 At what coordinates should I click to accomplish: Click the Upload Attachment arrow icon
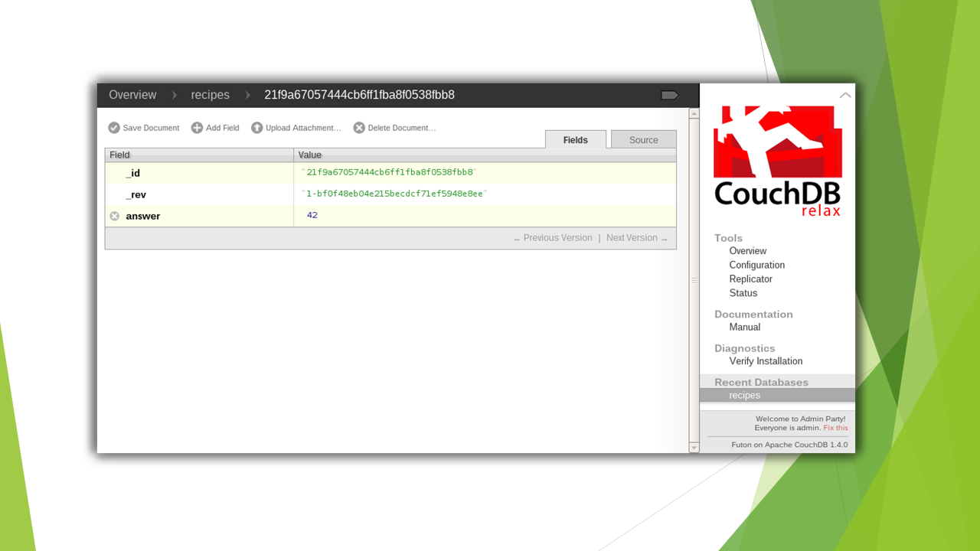click(x=257, y=128)
